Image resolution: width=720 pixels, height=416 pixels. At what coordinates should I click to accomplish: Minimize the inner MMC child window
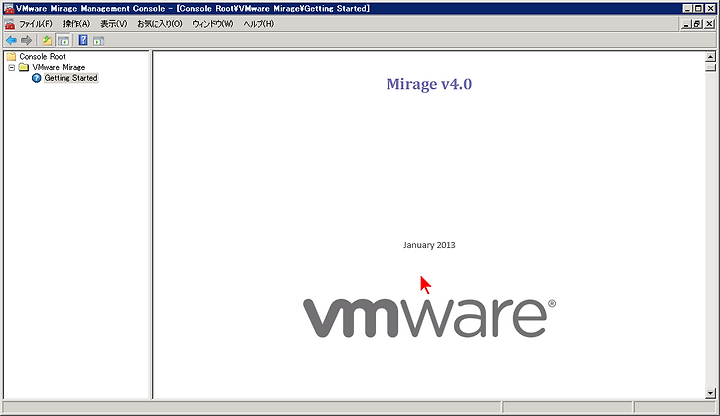686,24
